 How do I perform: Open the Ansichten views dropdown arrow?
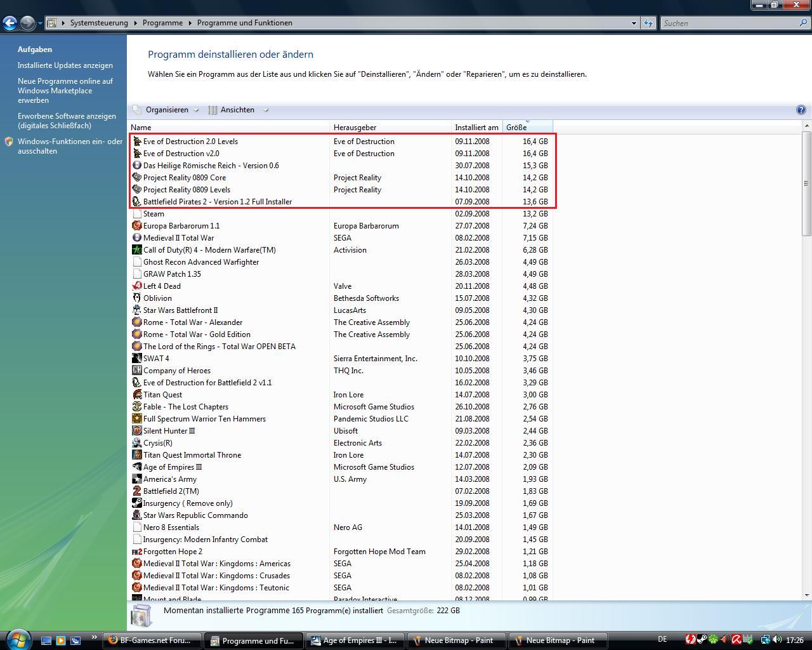click(266, 110)
